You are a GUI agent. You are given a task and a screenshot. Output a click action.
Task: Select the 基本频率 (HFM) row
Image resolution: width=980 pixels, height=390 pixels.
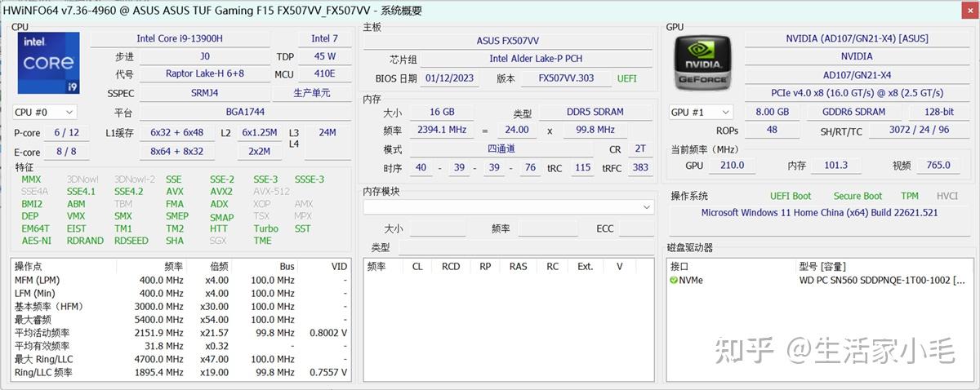pos(180,306)
